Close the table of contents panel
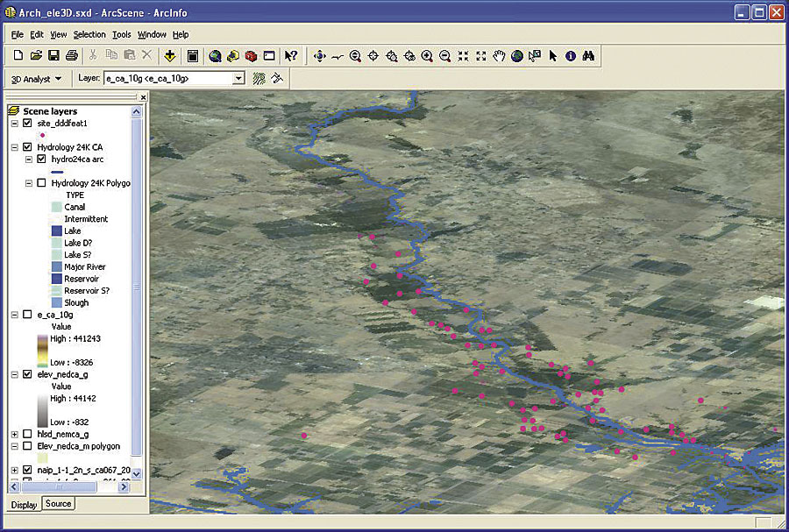Image resolution: width=789 pixels, height=532 pixels. point(144,97)
